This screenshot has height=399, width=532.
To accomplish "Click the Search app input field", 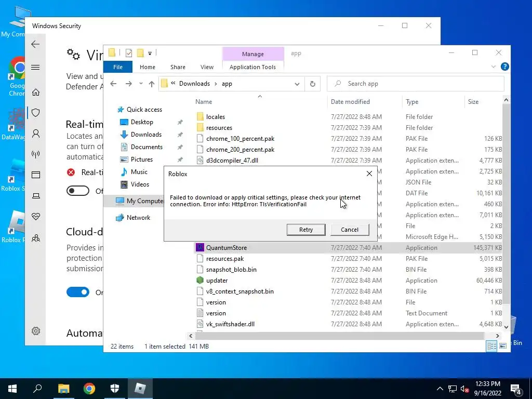I will click(x=415, y=84).
